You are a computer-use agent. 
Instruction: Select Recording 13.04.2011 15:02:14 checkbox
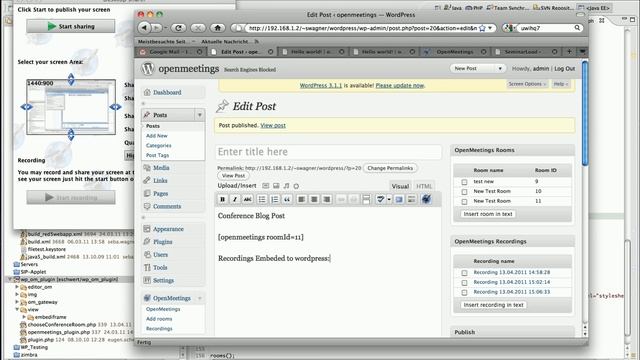(x=464, y=282)
